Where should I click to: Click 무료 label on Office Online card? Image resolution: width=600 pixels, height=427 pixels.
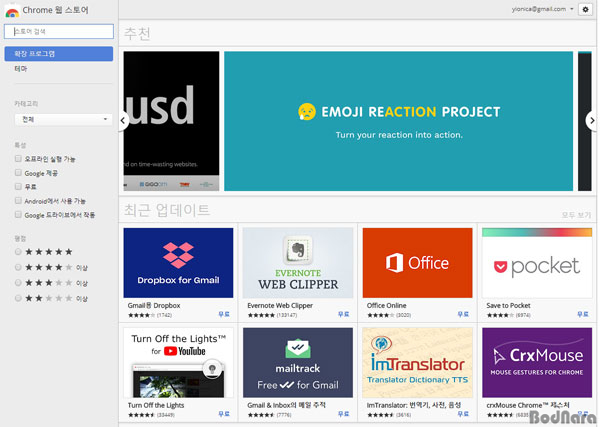click(x=463, y=315)
